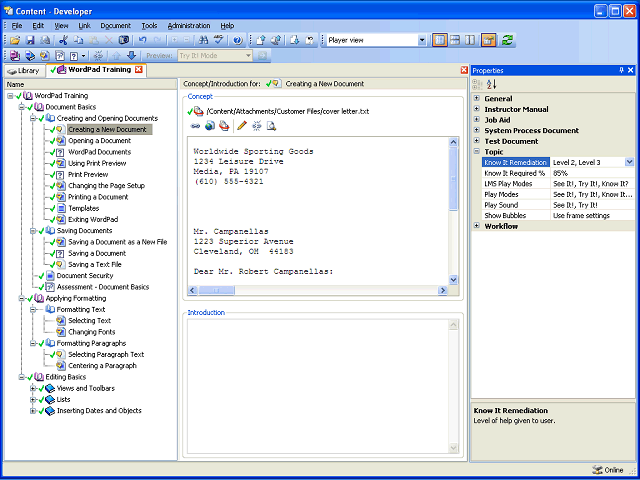Open Know It Remediation level dropdown
640x480 pixels.
(x=629, y=161)
